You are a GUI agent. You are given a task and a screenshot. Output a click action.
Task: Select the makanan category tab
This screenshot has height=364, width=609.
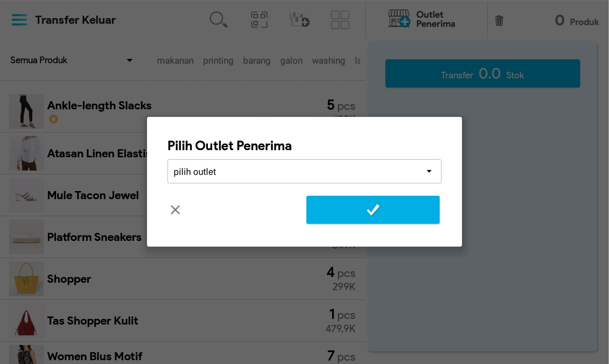coord(175,61)
